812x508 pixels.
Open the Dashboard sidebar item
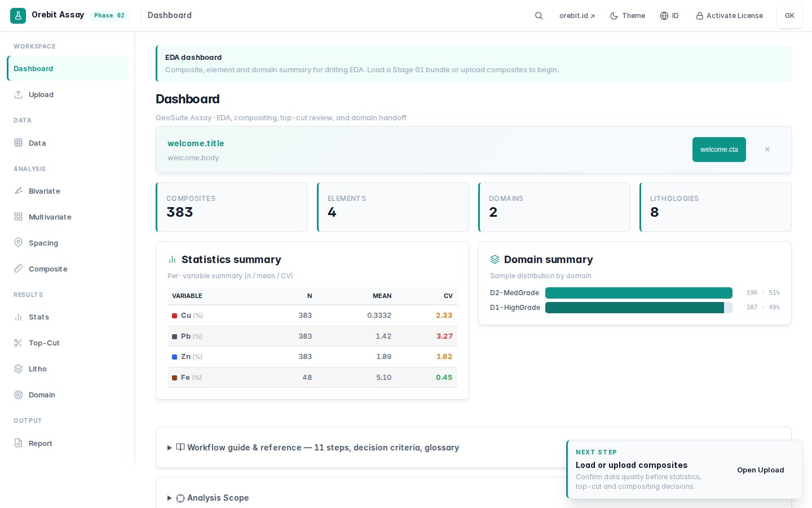tap(67, 68)
